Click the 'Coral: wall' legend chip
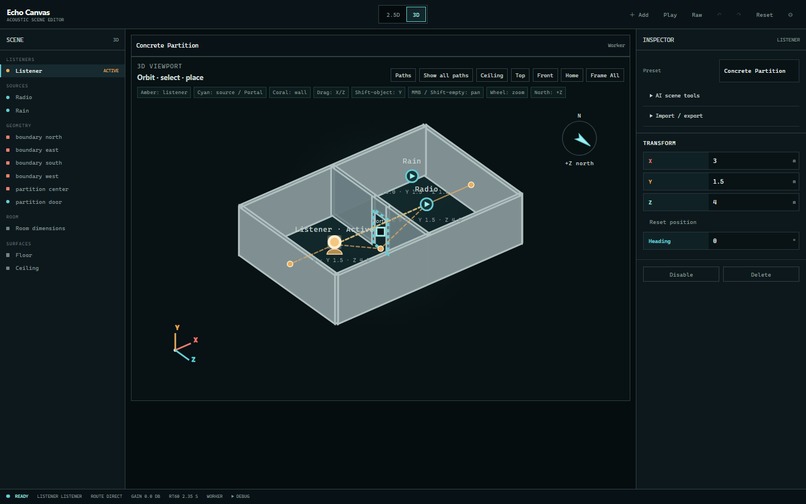 point(289,93)
